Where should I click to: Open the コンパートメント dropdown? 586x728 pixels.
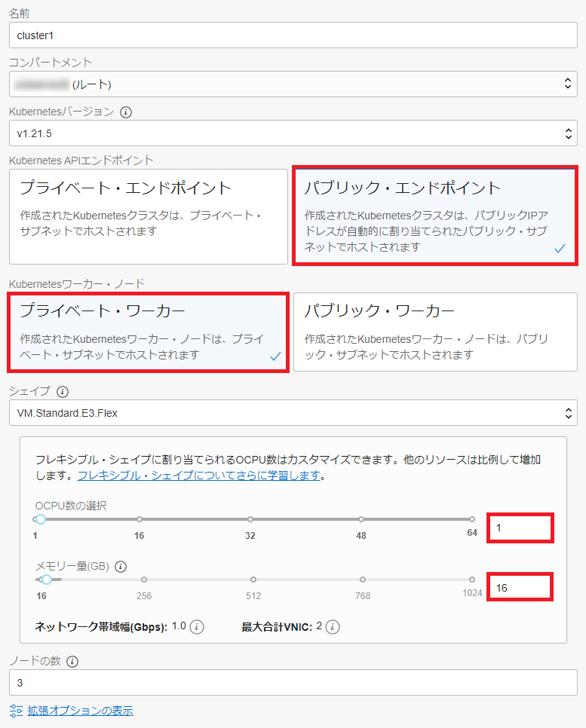click(293, 84)
